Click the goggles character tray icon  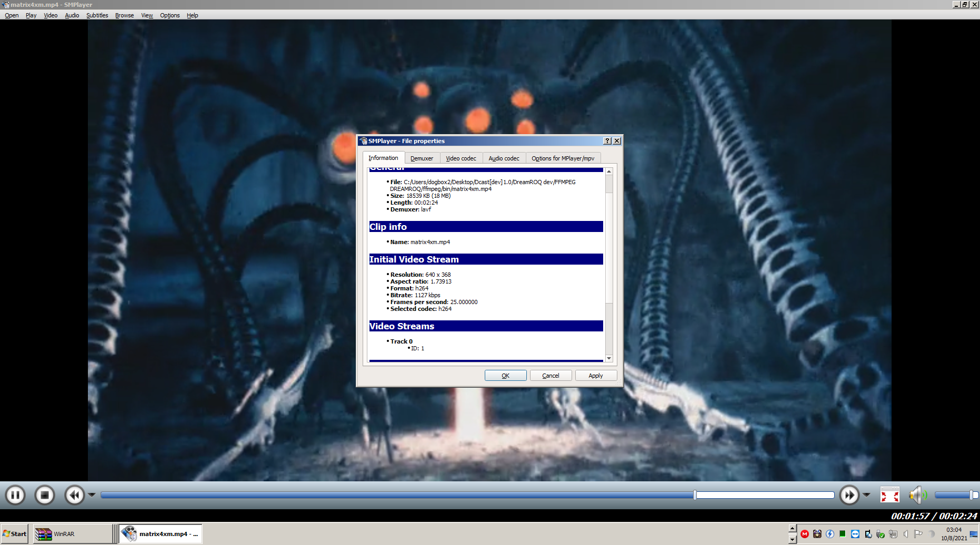coord(817,534)
